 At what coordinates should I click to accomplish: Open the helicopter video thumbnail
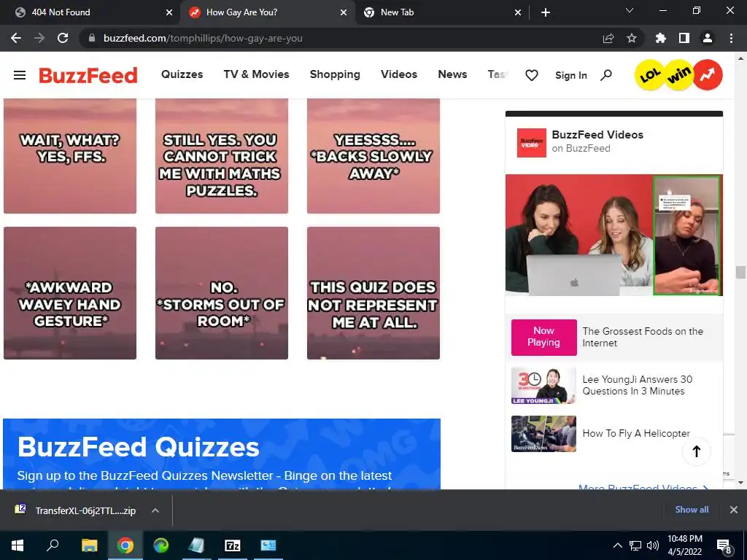click(543, 434)
